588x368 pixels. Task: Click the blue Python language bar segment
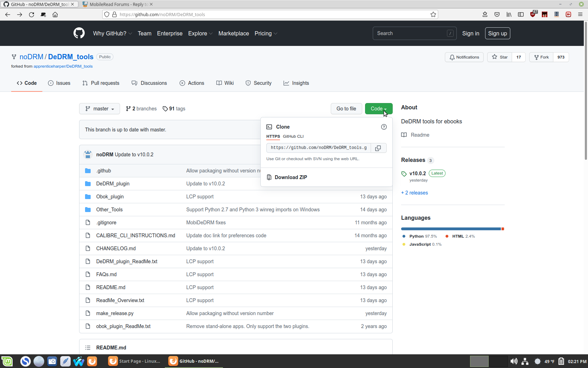coord(451,229)
